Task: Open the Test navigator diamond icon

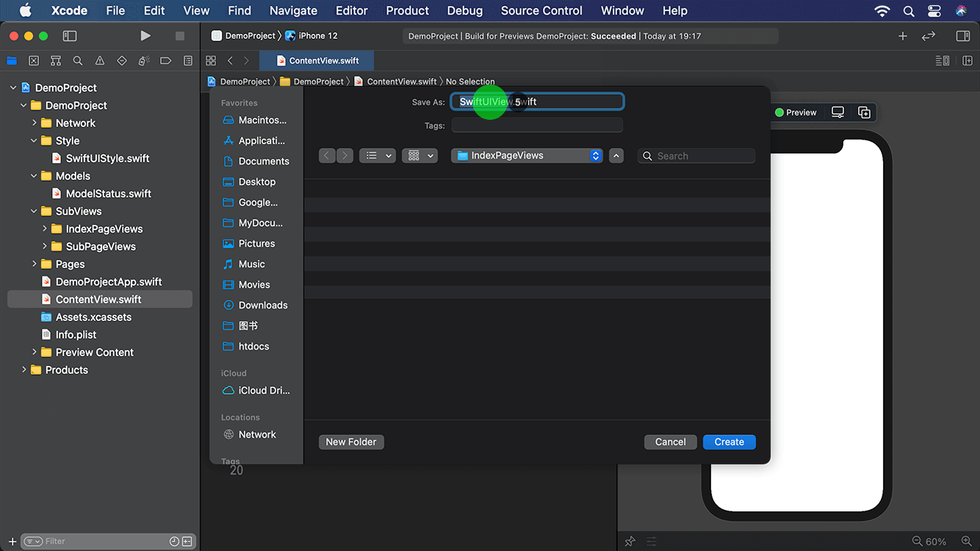Action: (x=122, y=61)
